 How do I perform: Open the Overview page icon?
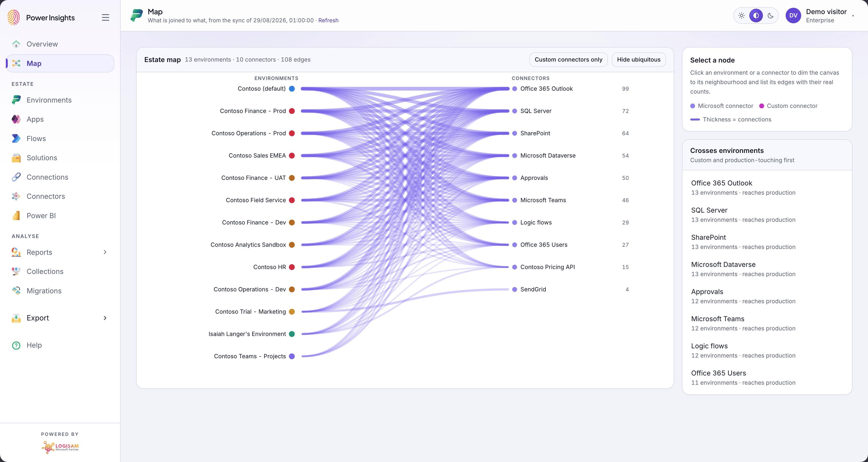[16, 44]
